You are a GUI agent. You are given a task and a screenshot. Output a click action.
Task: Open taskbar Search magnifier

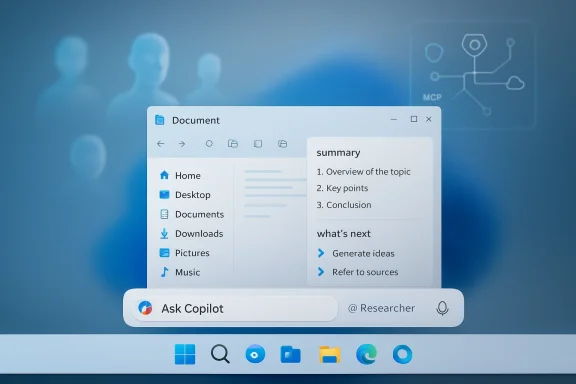(x=220, y=354)
